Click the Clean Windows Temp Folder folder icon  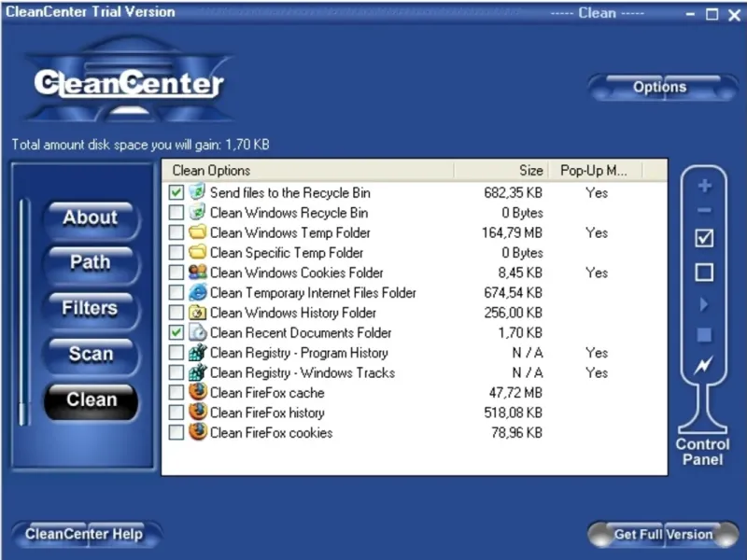(197, 232)
